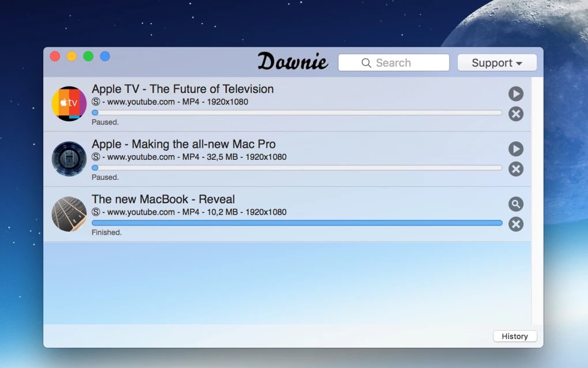Click the S icon in Apple TV row
The height and width of the screenshot is (368, 588).
tap(96, 102)
